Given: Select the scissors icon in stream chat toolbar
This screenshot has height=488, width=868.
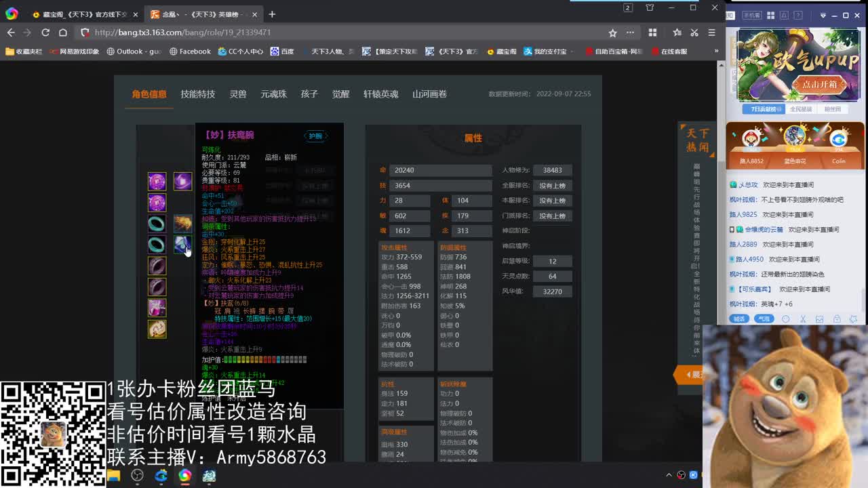Looking at the screenshot, I should pyautogui.click(x=804, y=319).
